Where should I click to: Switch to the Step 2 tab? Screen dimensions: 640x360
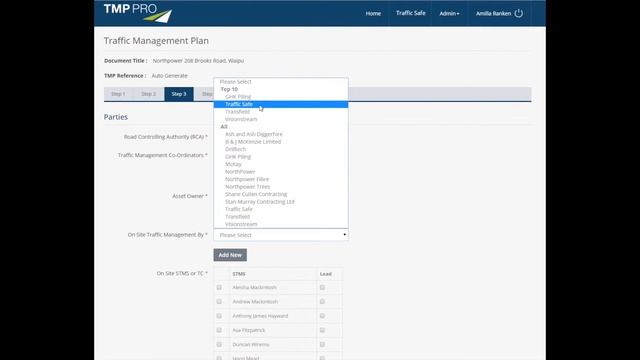click(x=149, y=94)
